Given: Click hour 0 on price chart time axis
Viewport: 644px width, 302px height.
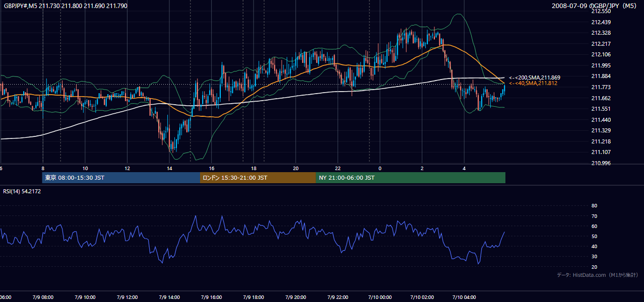Looking at the screenshot, I should (x=380, y=168).
